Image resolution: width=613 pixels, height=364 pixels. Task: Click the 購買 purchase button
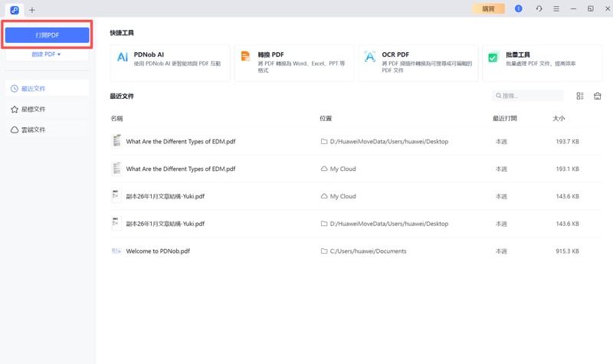point(488,9)
